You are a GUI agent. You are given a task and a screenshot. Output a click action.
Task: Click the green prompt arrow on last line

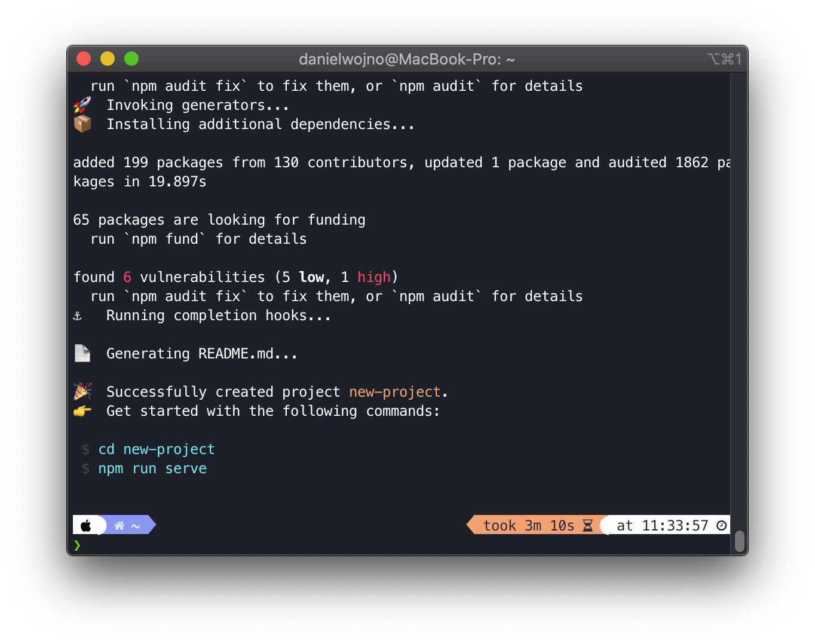77,545
